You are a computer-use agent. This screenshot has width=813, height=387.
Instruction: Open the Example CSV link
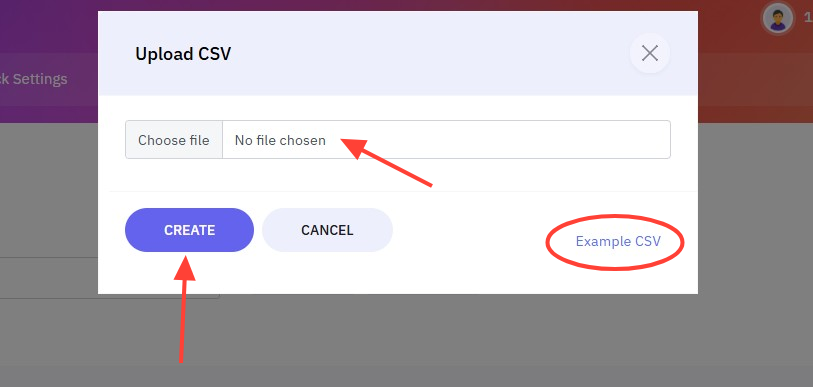tap(618, 241)
